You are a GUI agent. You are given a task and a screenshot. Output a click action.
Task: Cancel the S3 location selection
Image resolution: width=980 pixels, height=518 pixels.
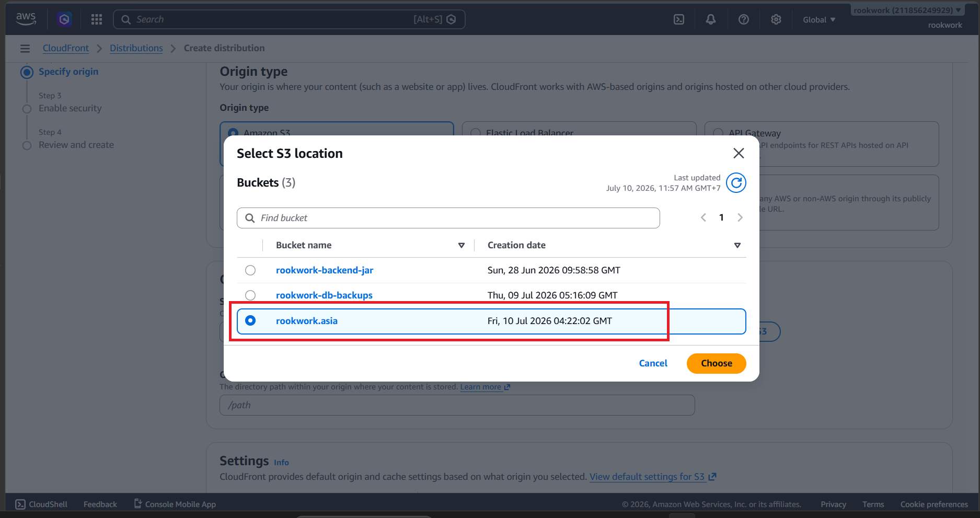coord(653,363)
